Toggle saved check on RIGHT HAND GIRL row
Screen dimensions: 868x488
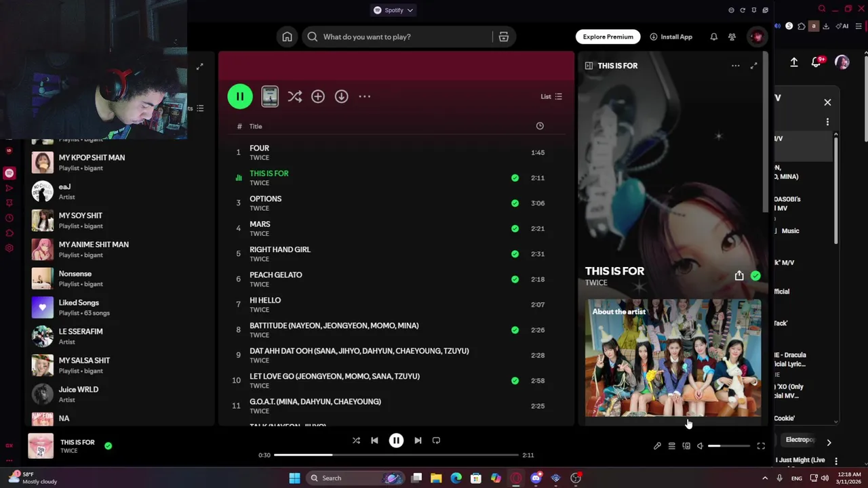click(x=515, y=253)
